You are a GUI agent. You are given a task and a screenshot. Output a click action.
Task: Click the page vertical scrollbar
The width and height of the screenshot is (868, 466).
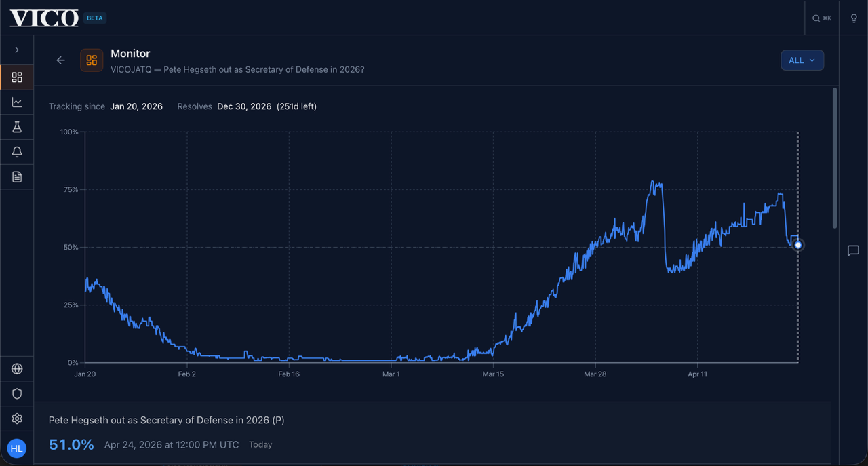835,158
